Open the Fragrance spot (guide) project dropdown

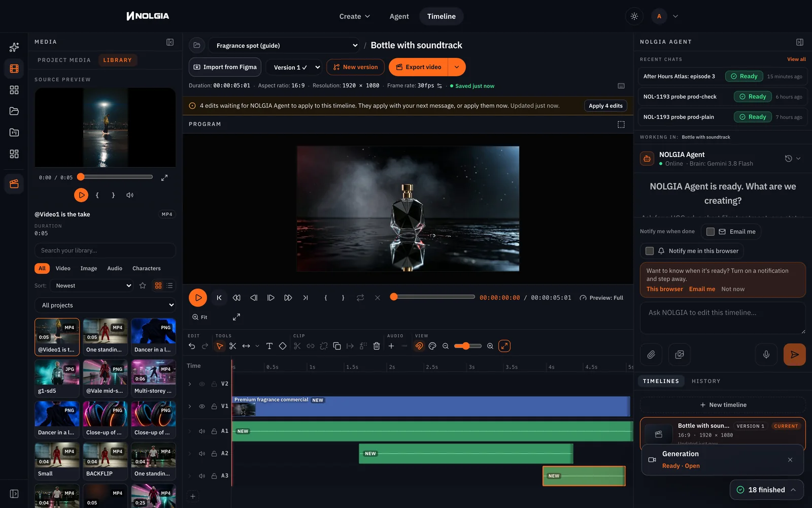[x=284, y=45]
